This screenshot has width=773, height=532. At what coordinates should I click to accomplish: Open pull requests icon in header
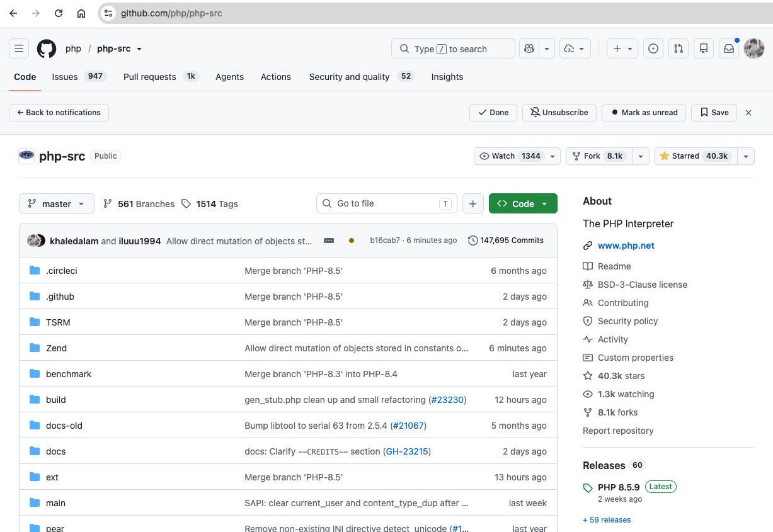pos(679,48)
